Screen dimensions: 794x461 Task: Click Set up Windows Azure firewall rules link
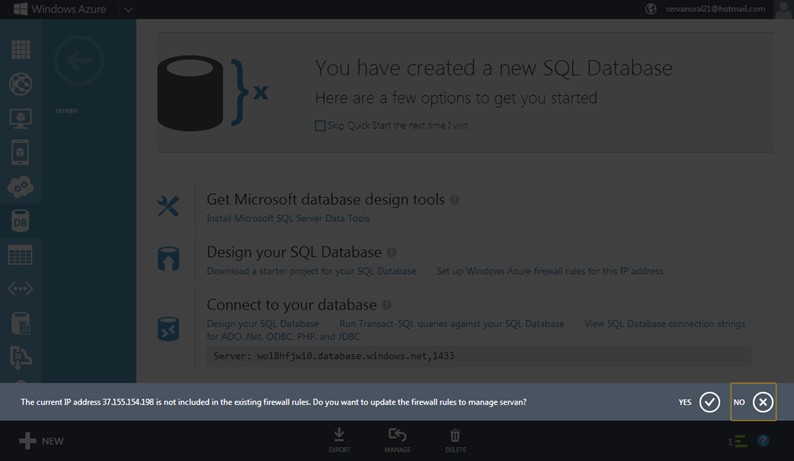coord(550,271)
